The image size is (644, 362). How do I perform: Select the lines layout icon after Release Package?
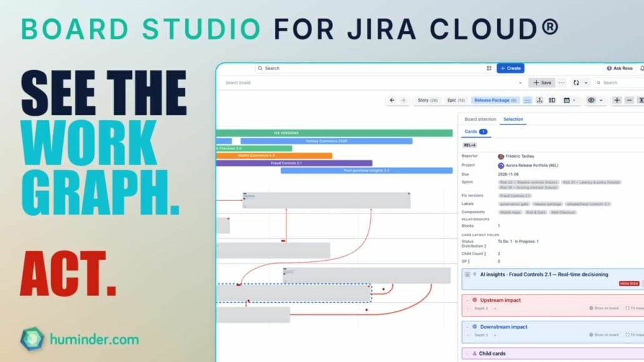[527, 100]
